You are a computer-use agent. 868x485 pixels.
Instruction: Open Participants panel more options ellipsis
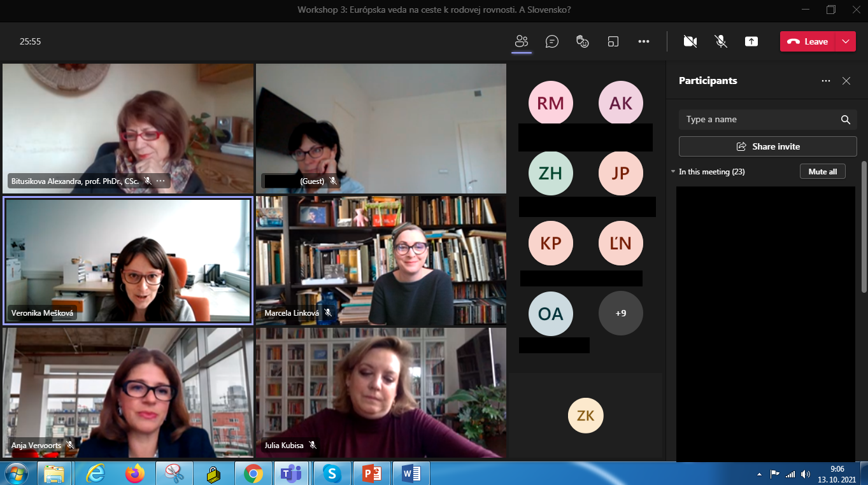(x=826, y=81)
